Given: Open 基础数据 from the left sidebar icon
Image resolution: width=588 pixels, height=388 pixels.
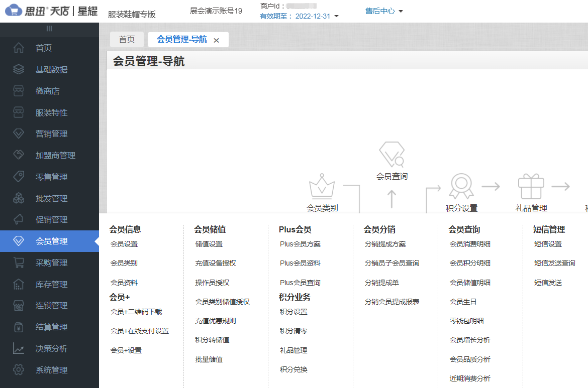Looking at the screenshot, I should click(18, 69).
